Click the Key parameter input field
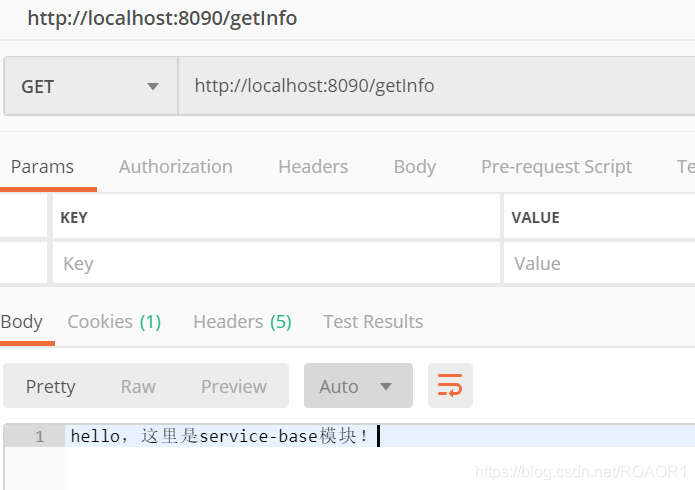This screenshot has height=490, width=695. (x=276, y=263)
